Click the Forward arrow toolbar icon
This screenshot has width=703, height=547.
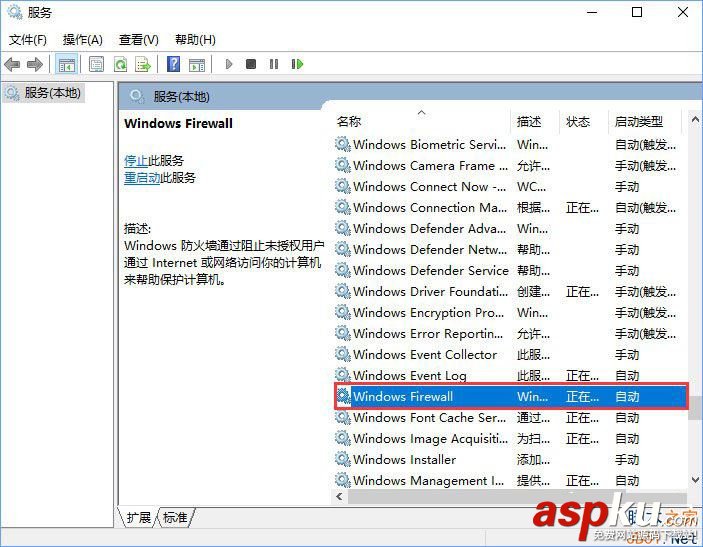(x=35, y=65)
